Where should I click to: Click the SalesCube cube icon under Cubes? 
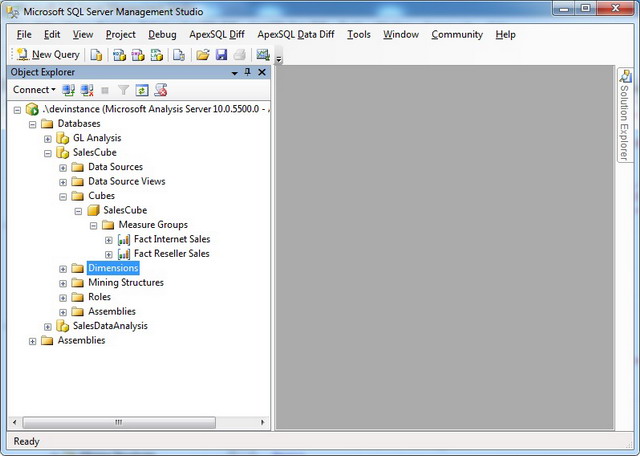[x=93, y=210]
